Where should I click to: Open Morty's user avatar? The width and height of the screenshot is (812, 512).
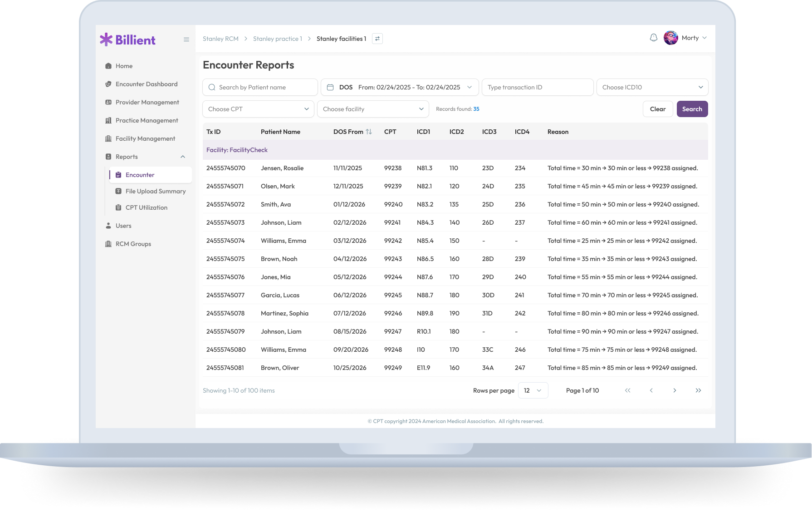[x=670, y=38]
